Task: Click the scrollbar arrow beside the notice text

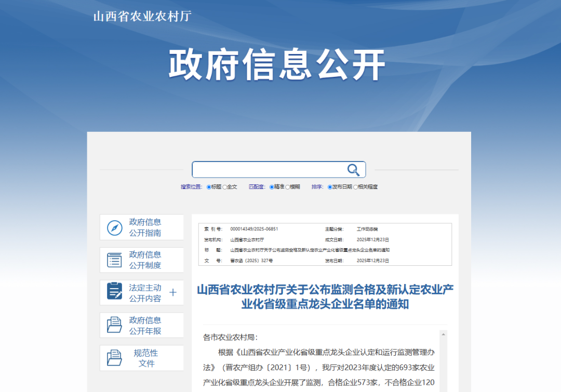Action: [x=443, y=334]
